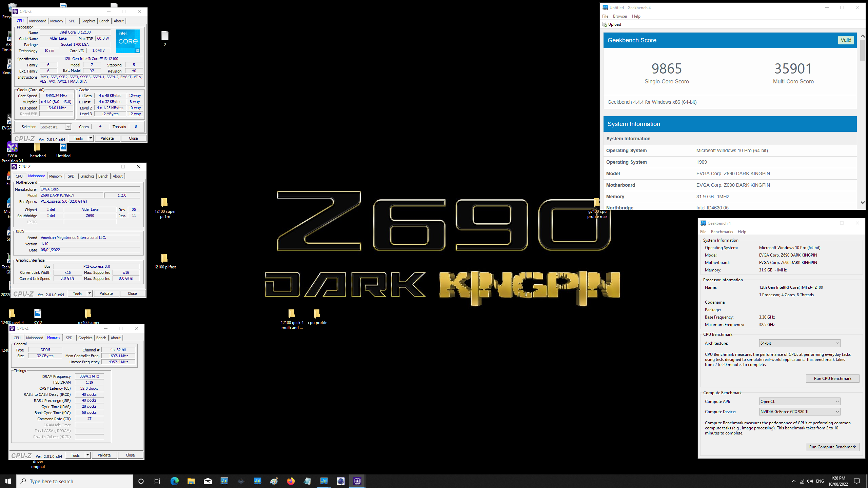Open SPD tab in Mainboard CPU-Z window
This screenshot has width=868, height=488.
(x=71, y=176)
